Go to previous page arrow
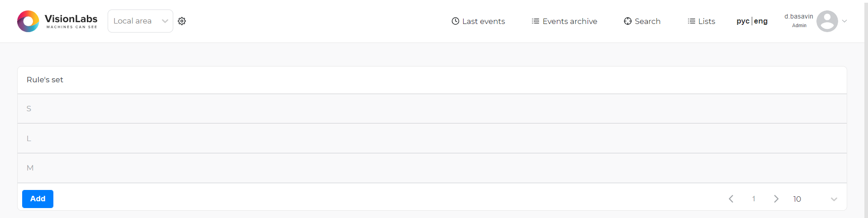The image size is (868, 218). (731, 199)
